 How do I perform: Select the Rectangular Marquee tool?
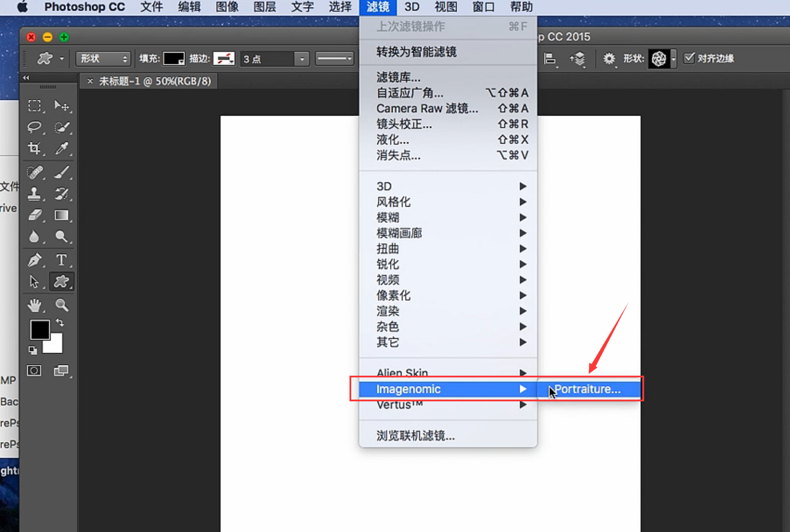(34, 106)
